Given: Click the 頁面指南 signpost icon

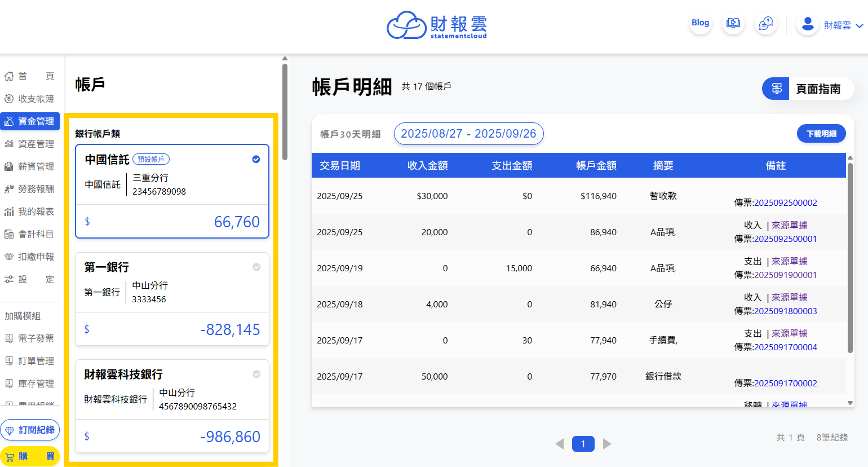Looking at the screenshot, I should 776,89.
